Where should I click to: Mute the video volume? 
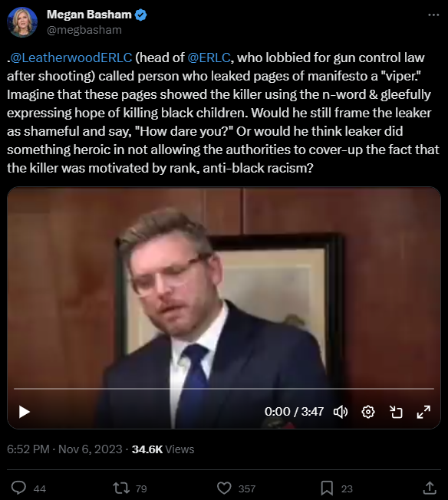click(341, 412)
